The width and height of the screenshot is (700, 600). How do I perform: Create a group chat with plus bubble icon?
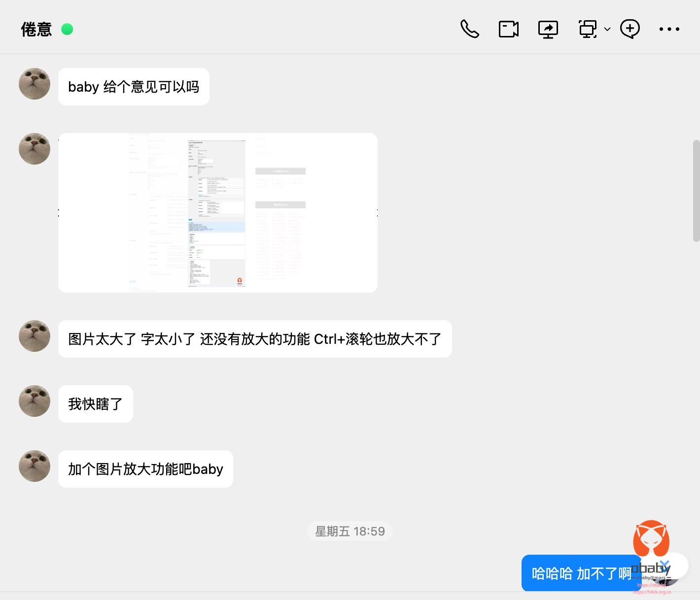coord(630,29)
